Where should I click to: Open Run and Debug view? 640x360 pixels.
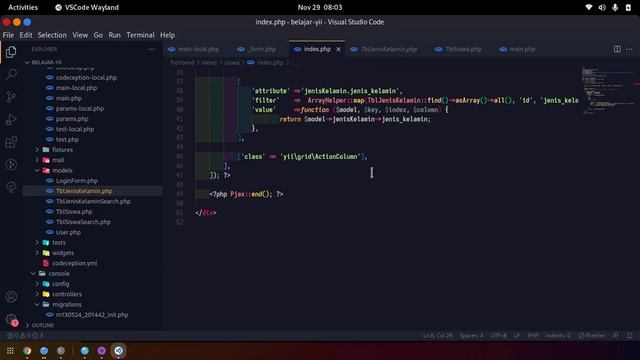11,119
